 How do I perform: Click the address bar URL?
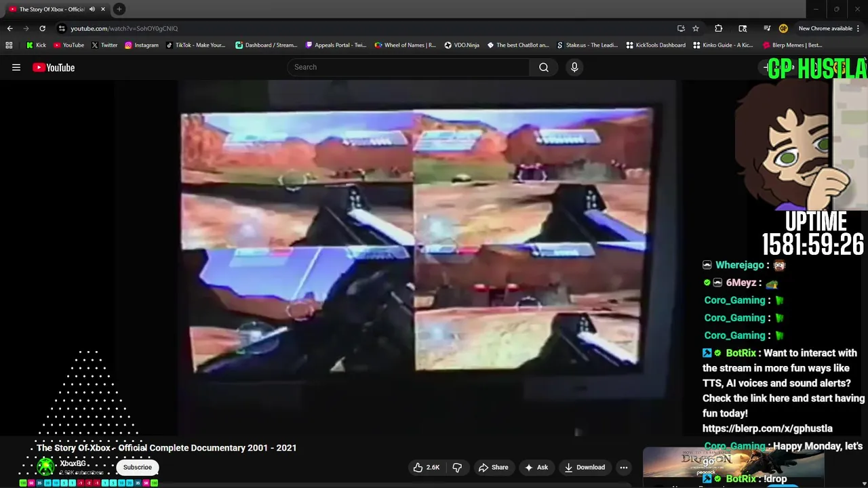pos(124,28)
